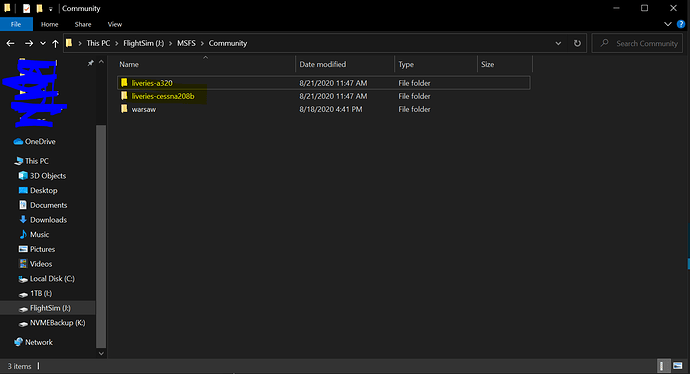Image resolution: width=690 pixels, height=374 pixels.
Task: Click Community in the address breadcrumb
Action: pos(228,43)
